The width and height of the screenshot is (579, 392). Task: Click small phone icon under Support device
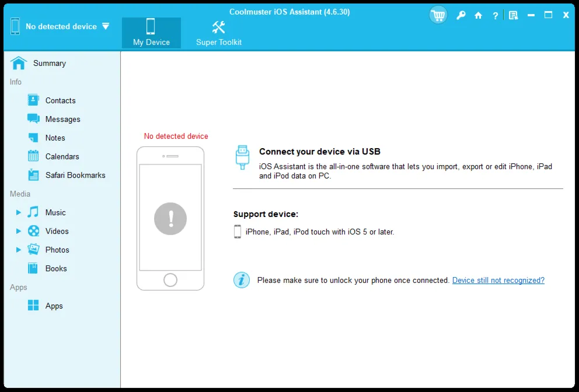[238, 232]
